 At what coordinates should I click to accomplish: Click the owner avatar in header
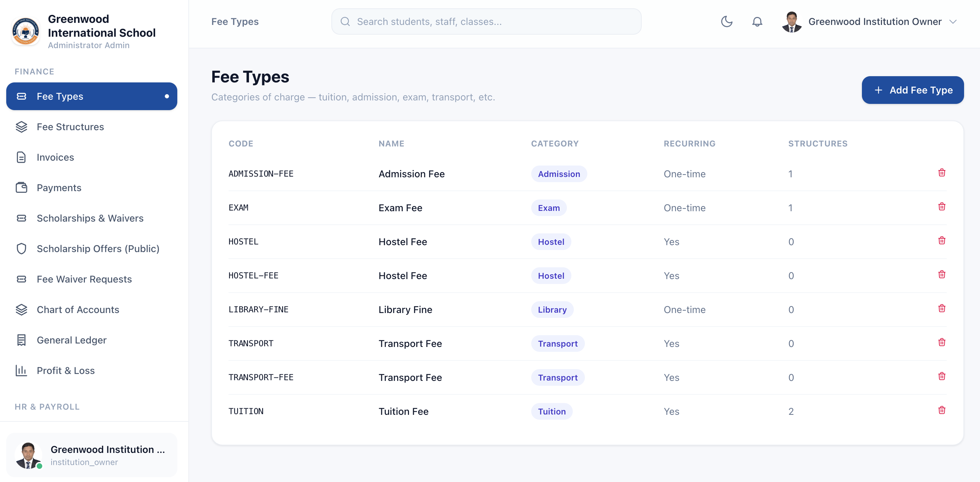tap(792, 22)
